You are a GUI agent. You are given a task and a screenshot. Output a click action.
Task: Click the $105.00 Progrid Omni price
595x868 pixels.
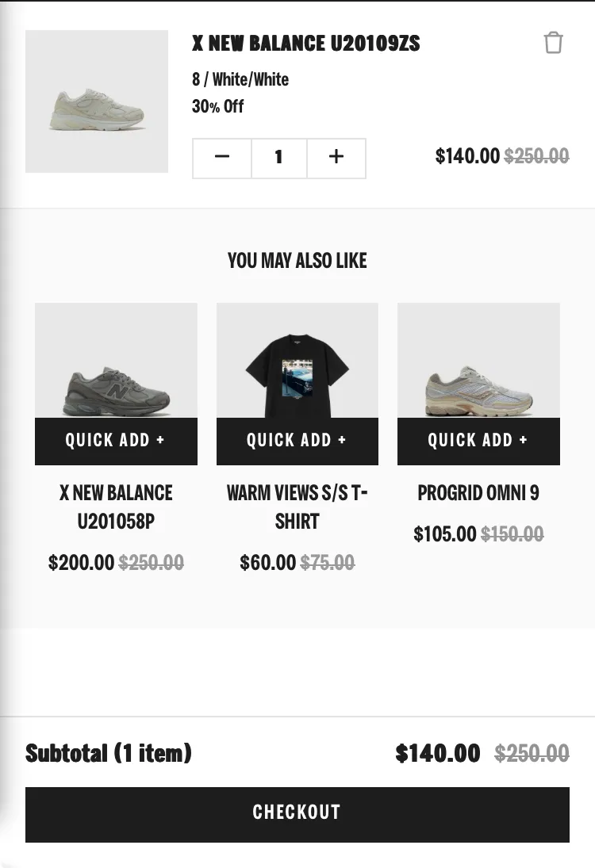point(445,534)
